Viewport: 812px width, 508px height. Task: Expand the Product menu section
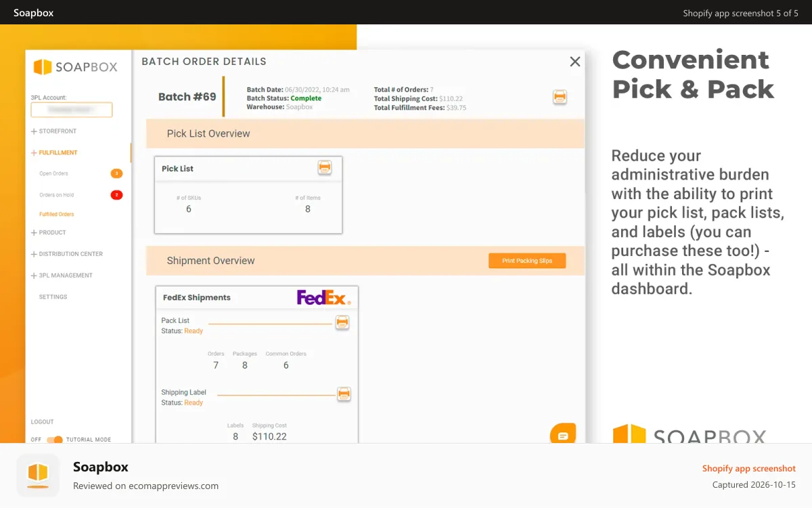tap(49, 232)
